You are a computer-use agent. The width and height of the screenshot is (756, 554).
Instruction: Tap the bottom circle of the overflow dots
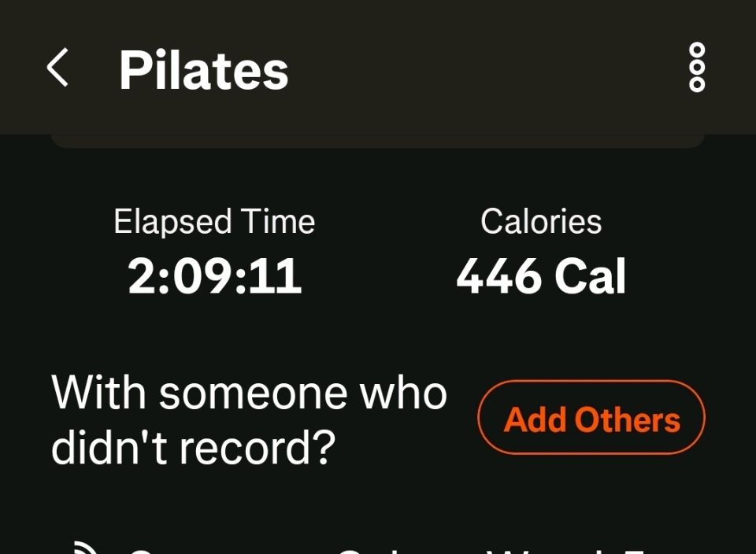click(x=697, y=84)
